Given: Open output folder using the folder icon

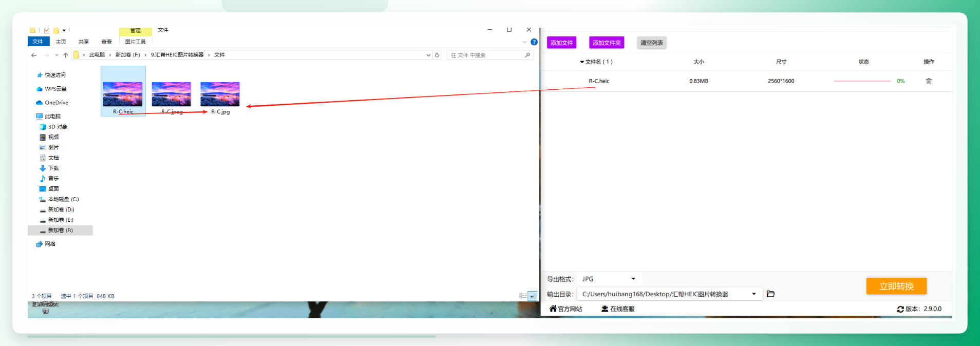Looking at the screenshot, I should pos(770,294).
